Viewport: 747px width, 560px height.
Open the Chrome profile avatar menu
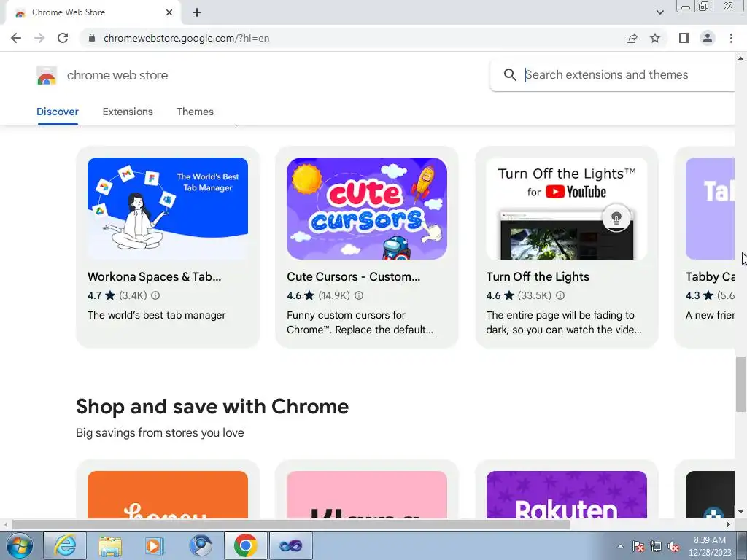pos(708,38)
